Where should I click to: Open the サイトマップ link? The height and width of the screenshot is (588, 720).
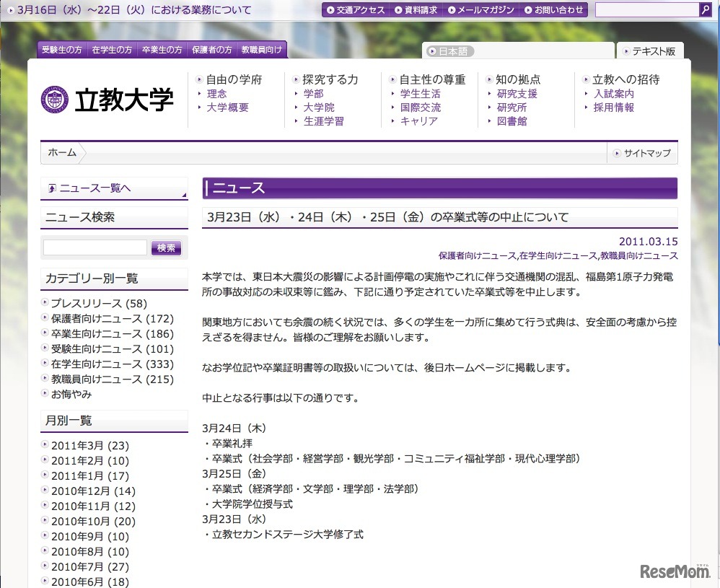point(641,153)
